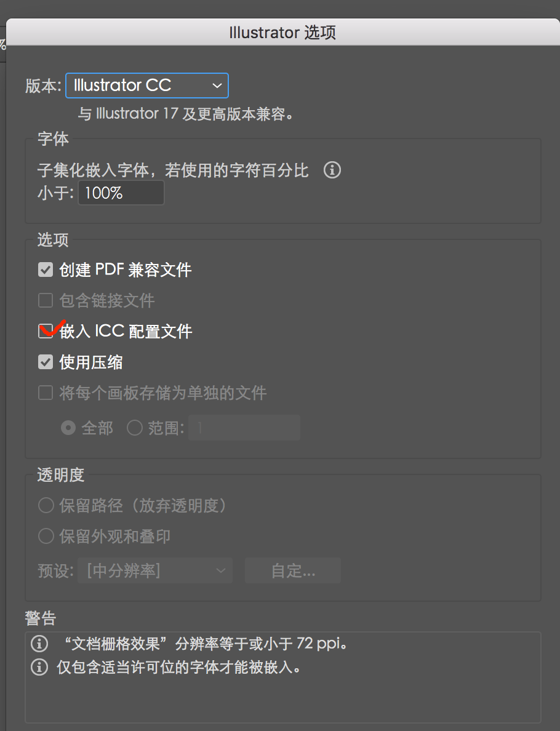Toggle 创建 PDF 兼容文件 checkbox
560x731 pixels.
click(x=45, y=270)
